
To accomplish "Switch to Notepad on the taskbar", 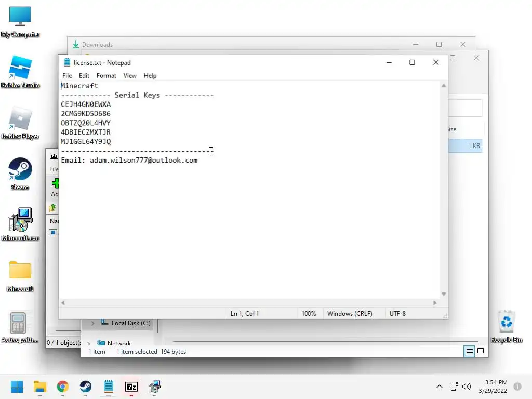I will click(x=109, y=387).
